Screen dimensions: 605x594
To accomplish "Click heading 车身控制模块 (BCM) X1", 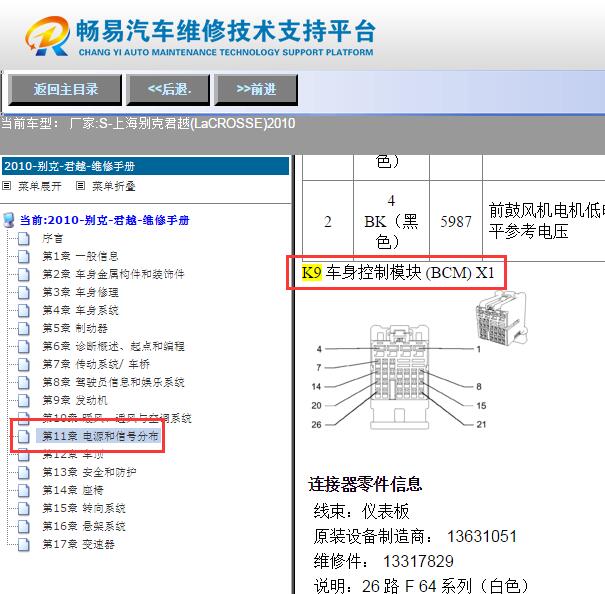I will click(x=410, y=272).
